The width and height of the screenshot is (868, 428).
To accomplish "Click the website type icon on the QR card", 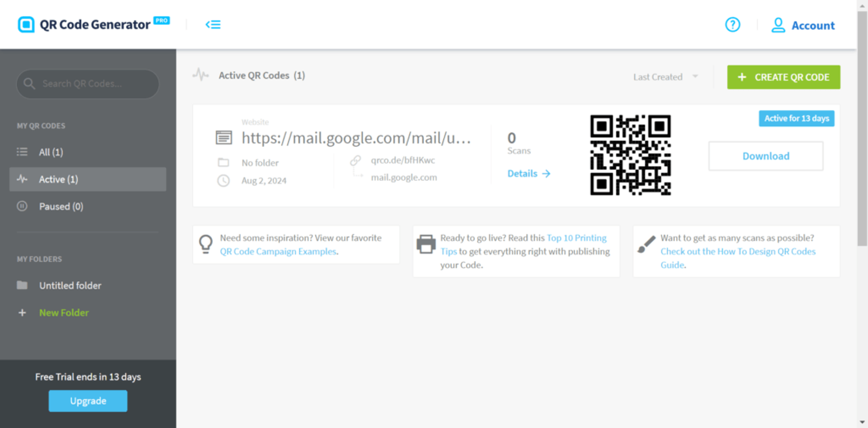I will coord(224,137).
